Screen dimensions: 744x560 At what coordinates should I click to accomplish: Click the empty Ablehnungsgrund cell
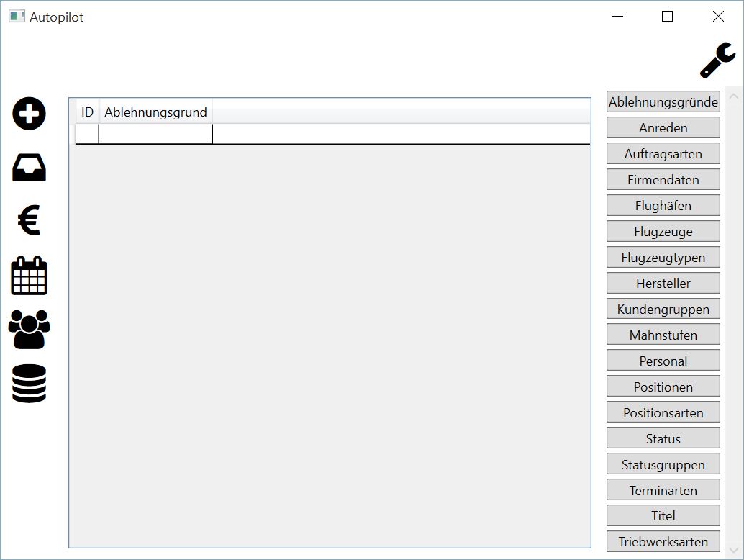155,134
